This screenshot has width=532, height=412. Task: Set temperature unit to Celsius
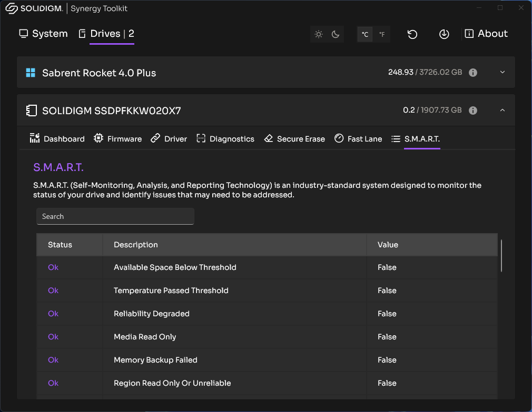[x=365, y=34]
